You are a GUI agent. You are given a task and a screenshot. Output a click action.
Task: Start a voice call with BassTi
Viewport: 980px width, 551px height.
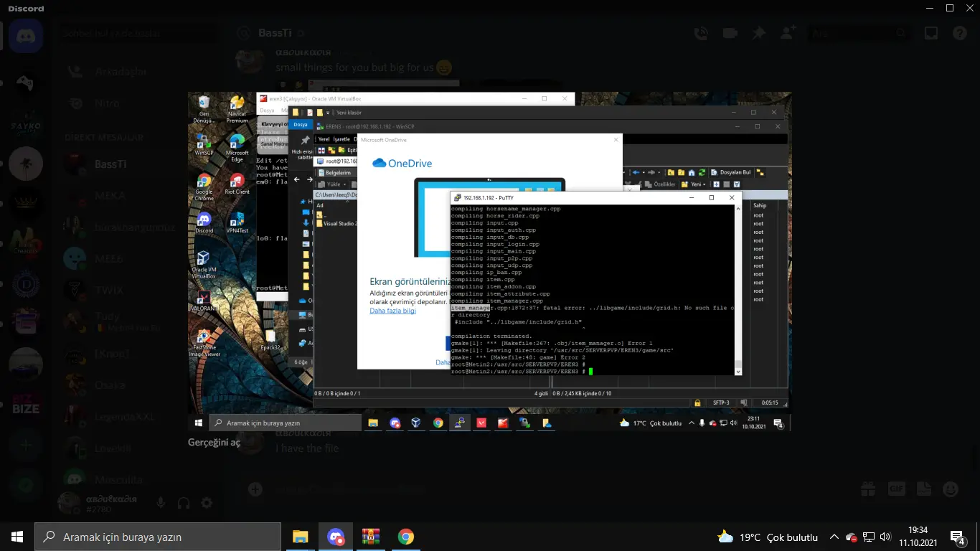701,33
